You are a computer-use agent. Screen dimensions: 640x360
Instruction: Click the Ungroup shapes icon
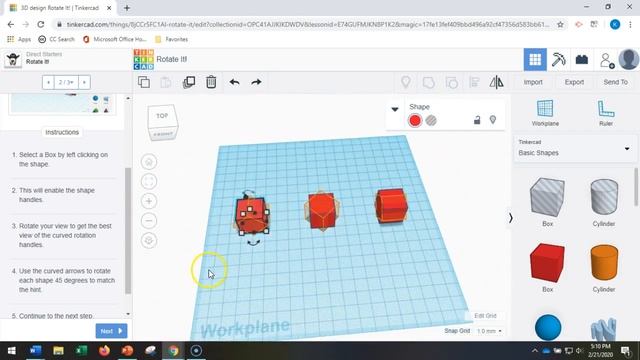point(451,82)
